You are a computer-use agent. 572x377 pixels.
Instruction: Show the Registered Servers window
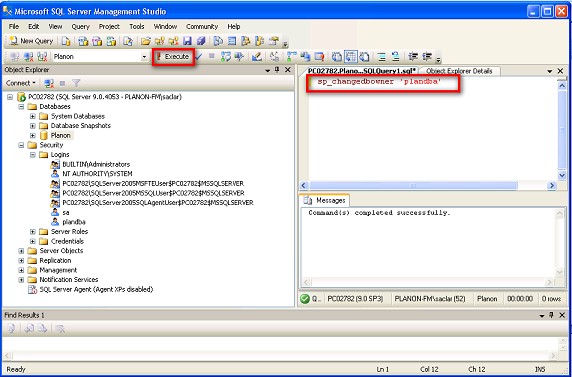pyautogui.click(x=219, y=41)
